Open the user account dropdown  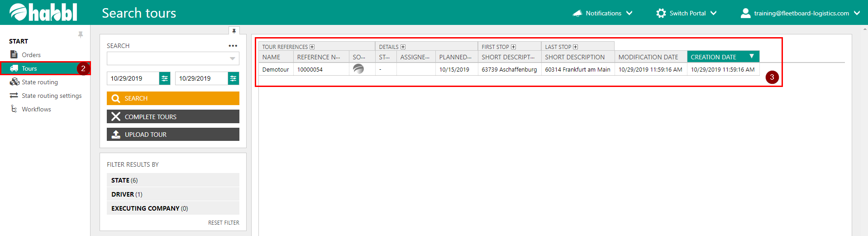tap(800, 13)
